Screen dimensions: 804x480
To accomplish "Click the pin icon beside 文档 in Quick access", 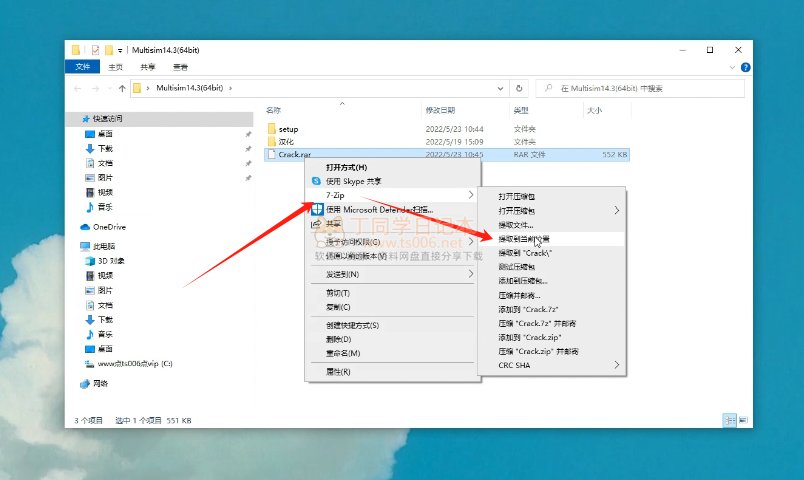I will point(248,164).
